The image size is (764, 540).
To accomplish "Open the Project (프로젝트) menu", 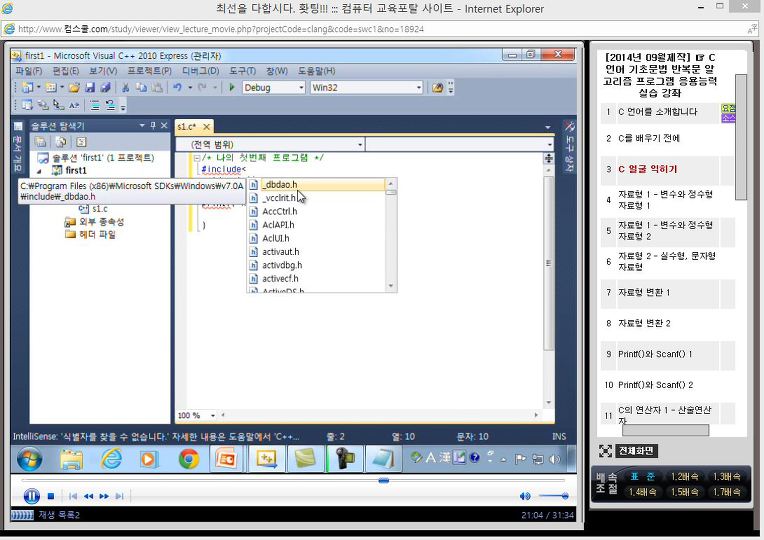I will [149, 71].
